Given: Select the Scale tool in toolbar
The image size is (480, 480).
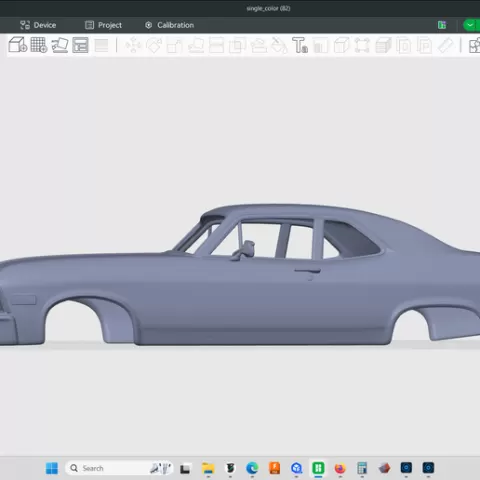Looking at the screenshot, I should click(x=175, y=46).
